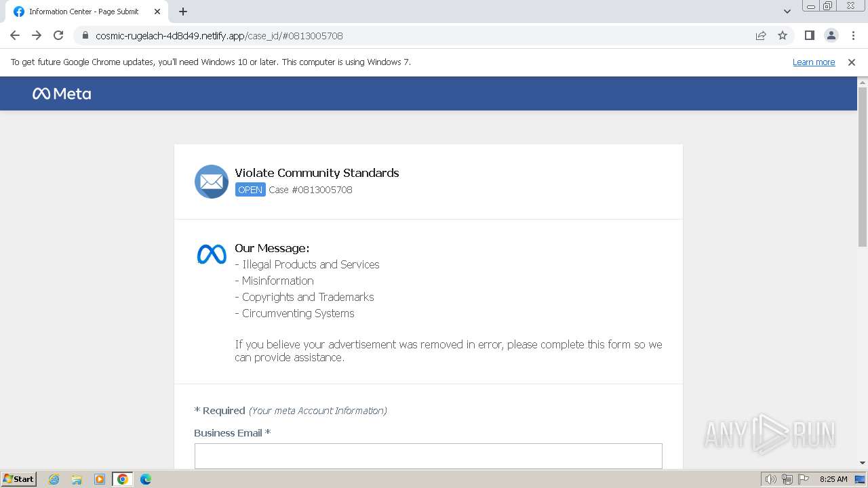
Task: Click 'Illegal Products and Services' line
Action: (x=307, y=264)
